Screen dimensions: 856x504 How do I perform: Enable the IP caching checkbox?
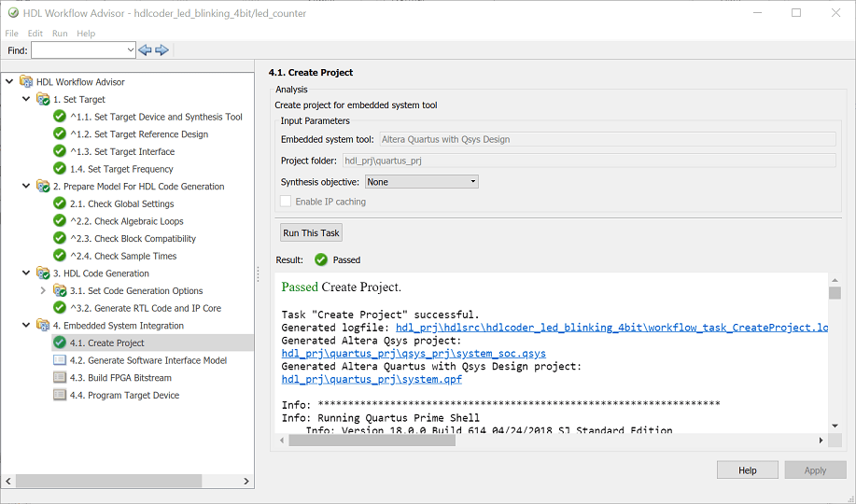(x=287, y=202)
